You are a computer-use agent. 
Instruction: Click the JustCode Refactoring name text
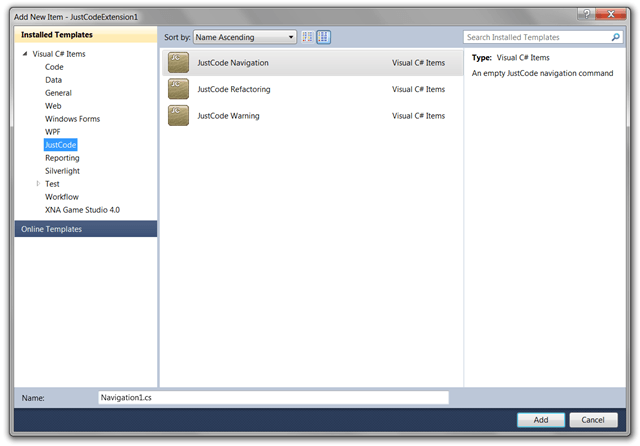234,89
